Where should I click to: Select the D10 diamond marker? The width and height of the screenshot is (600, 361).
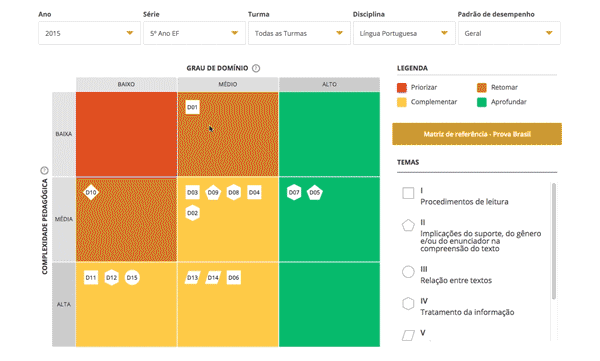pyautogui.click(x=91, y=193)
